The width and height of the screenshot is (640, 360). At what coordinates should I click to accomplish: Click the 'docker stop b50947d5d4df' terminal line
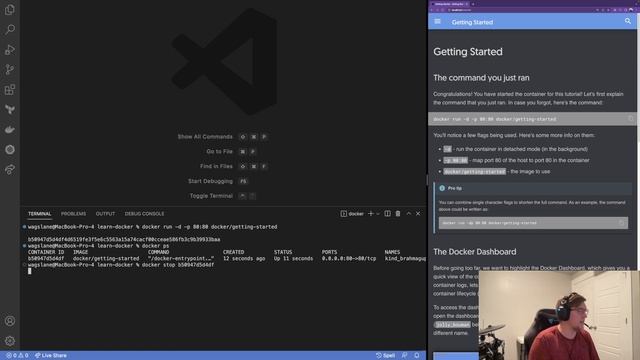point(178,265)
